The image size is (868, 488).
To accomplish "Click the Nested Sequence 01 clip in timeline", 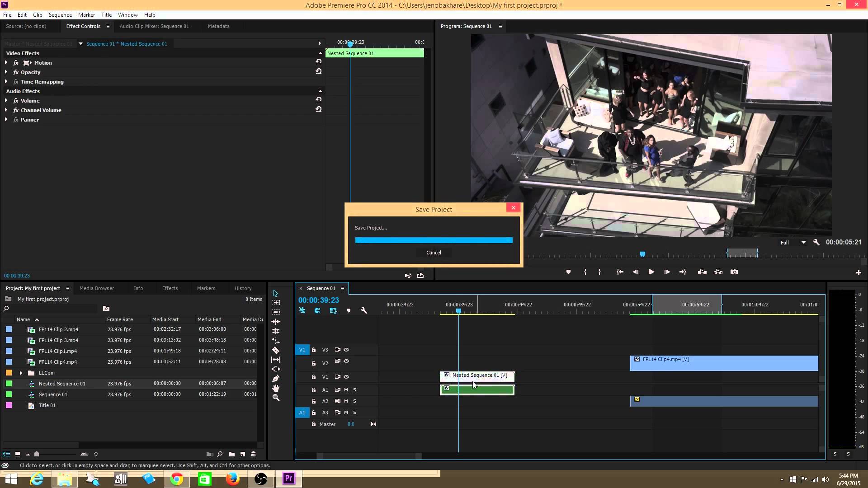I will coord(477,375).
